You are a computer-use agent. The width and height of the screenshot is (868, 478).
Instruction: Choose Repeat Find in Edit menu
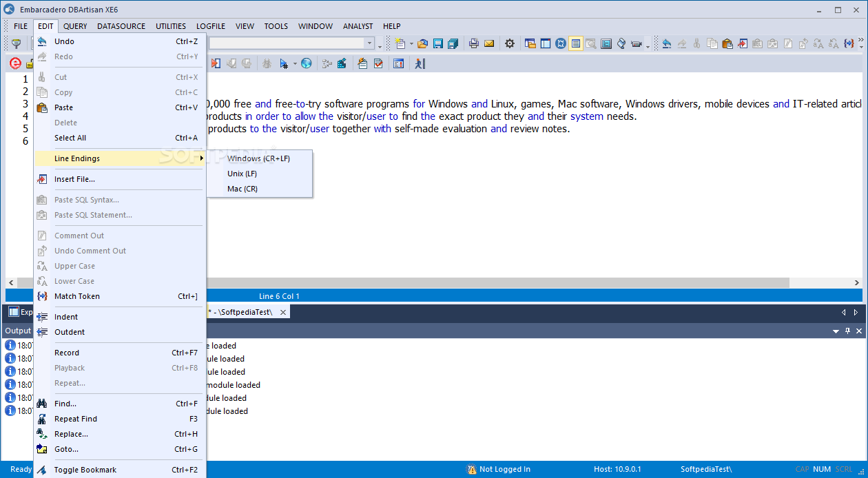click(x=119, y=419)
